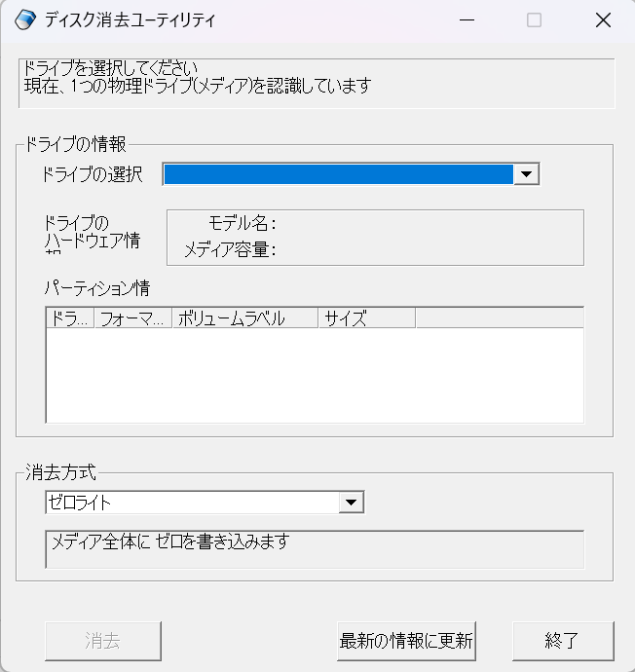Click the メディア容量 label
Screen dimensions: 635x672
click(x=230, y=250)
